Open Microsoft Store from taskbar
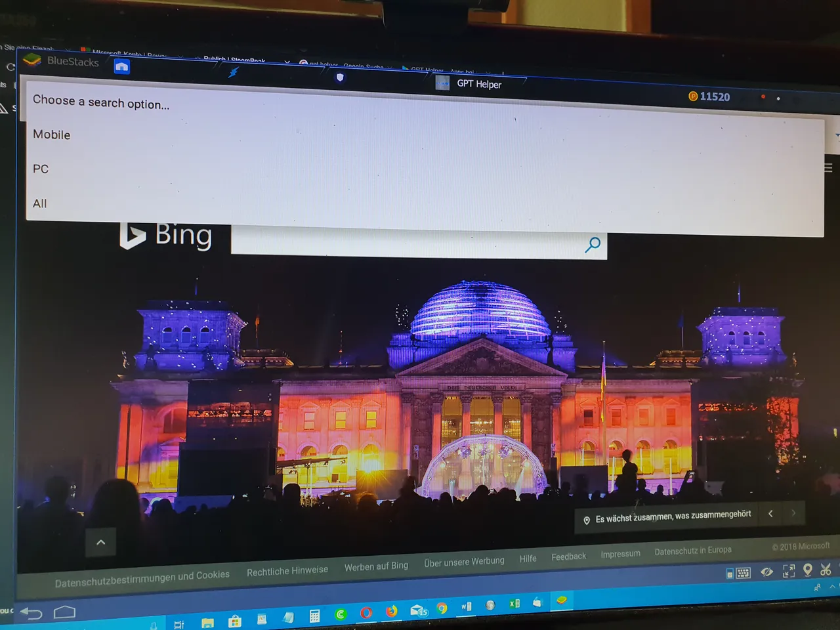The height and width of the screenshot is (630, 840). (234, 620)
